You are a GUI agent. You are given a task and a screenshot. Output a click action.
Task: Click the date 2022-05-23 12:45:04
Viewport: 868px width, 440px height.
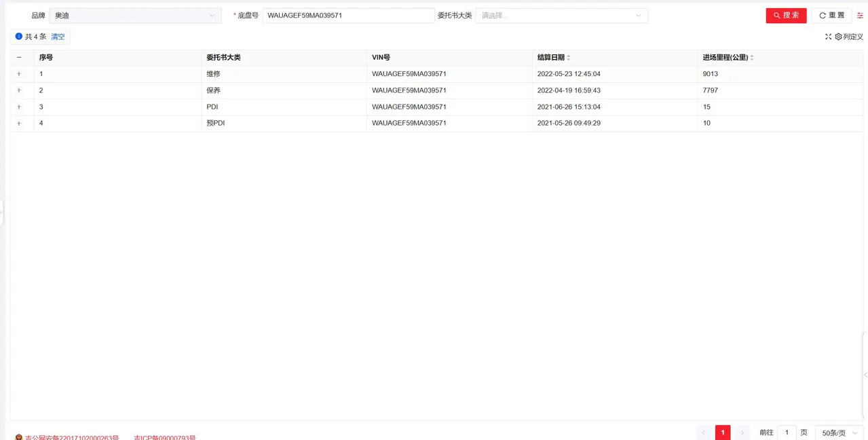569,74
